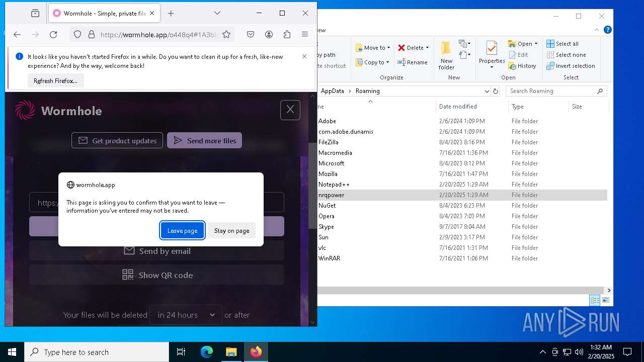Go back one page in Firefox

click(x=17, y=34)
